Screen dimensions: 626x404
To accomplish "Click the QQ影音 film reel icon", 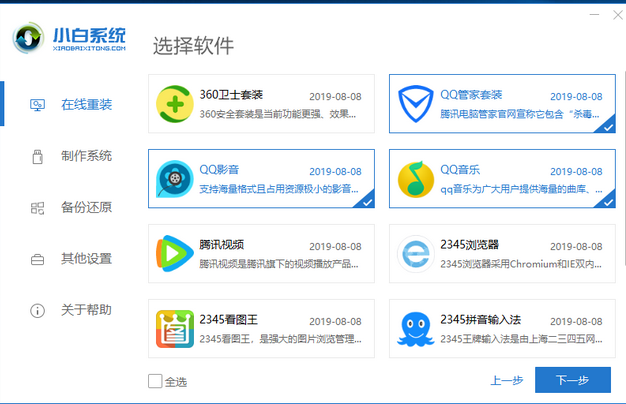I will coord(177,178).
